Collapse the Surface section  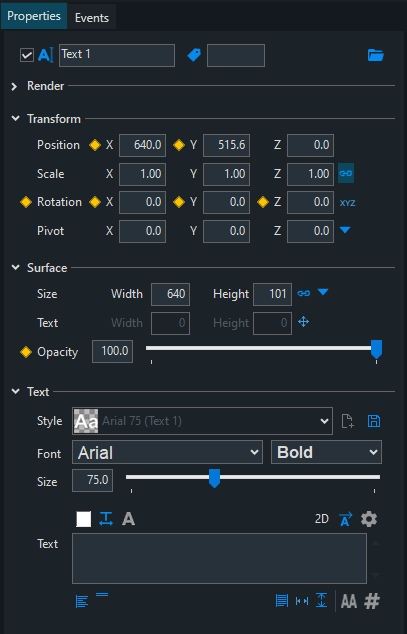[15, 267]
